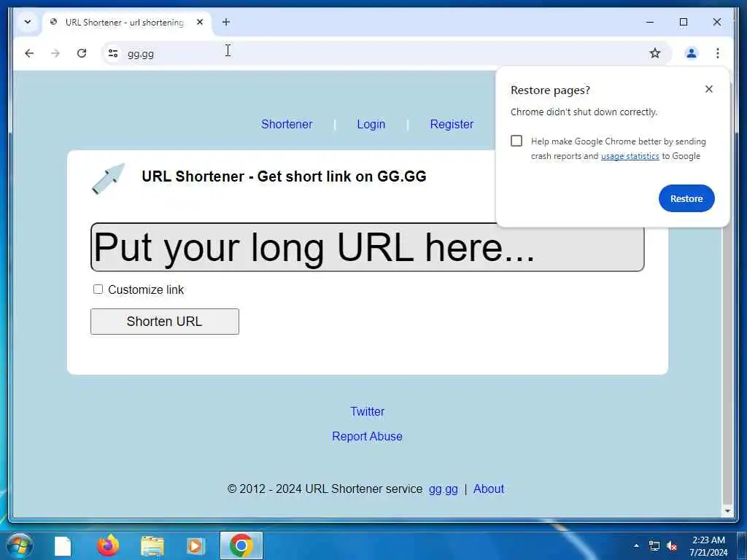The width and height of the screenshot is (747, 560).
Task: Dismiss the Restore pages popup
Action: click(709, 89)
